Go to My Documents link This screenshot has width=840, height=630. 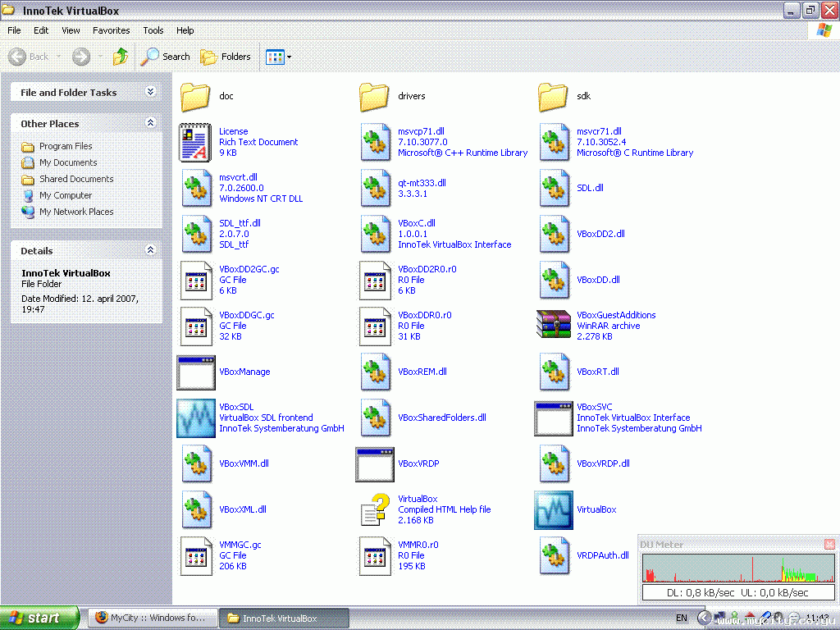68,162
